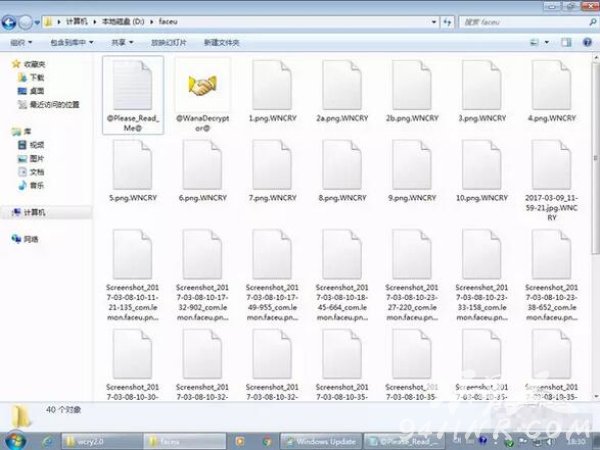This screenshot has width=600, height=450.
Task: Select 计算机 in the address breadcrumb
Action: [77, 21]
